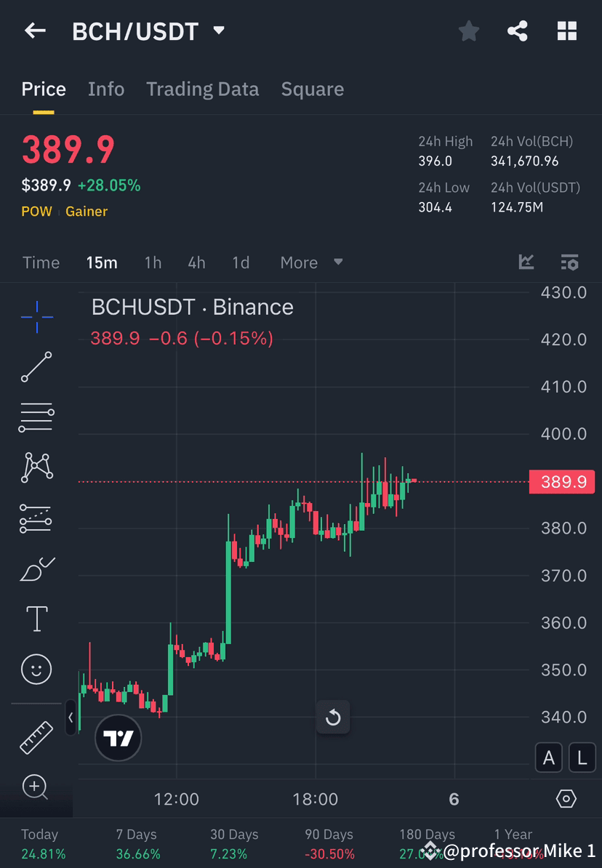Collapse the drawing tools sidebar
Screen dimensions: 602x868
pos(70,718)
